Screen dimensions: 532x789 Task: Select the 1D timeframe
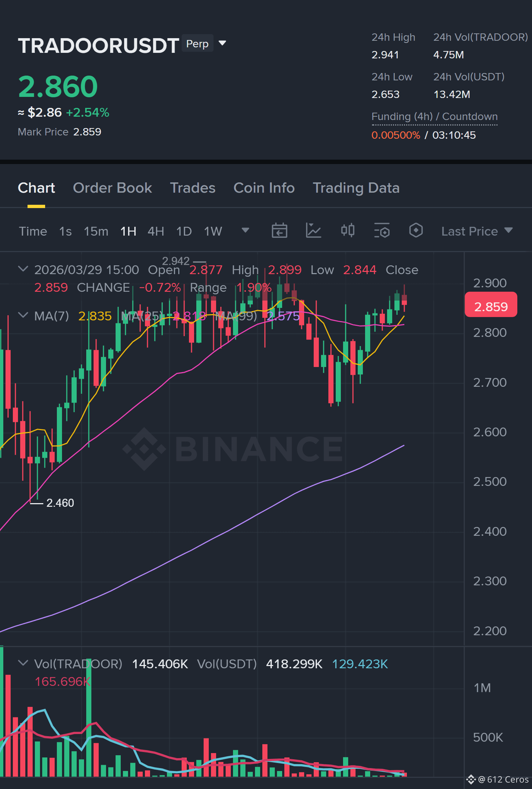click(184, 231)
